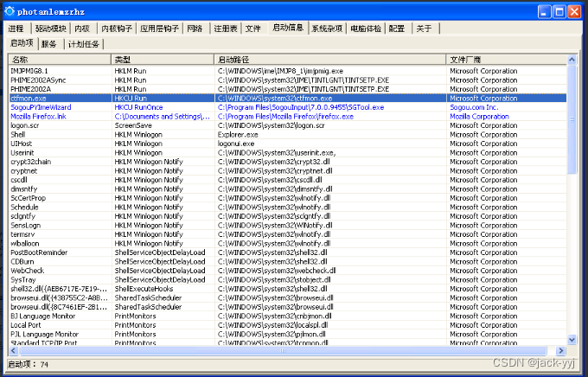This screenshot has width=588, height=377.
Task: Select the CDBurn row
Action: click(x=288, y=261)
